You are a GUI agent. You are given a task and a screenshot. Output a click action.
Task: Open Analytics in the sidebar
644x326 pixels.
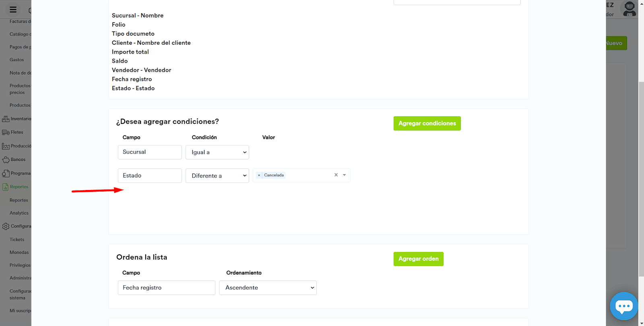coord(19,213)
